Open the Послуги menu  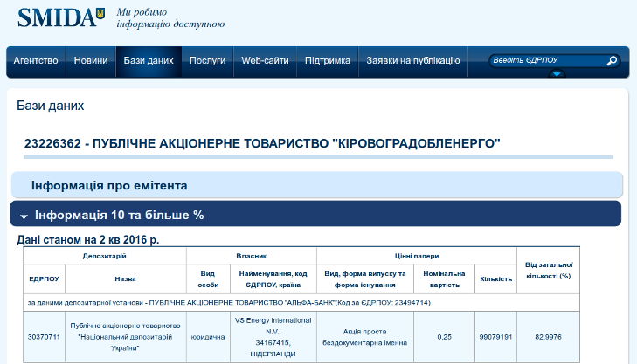[x=208, y=61]
